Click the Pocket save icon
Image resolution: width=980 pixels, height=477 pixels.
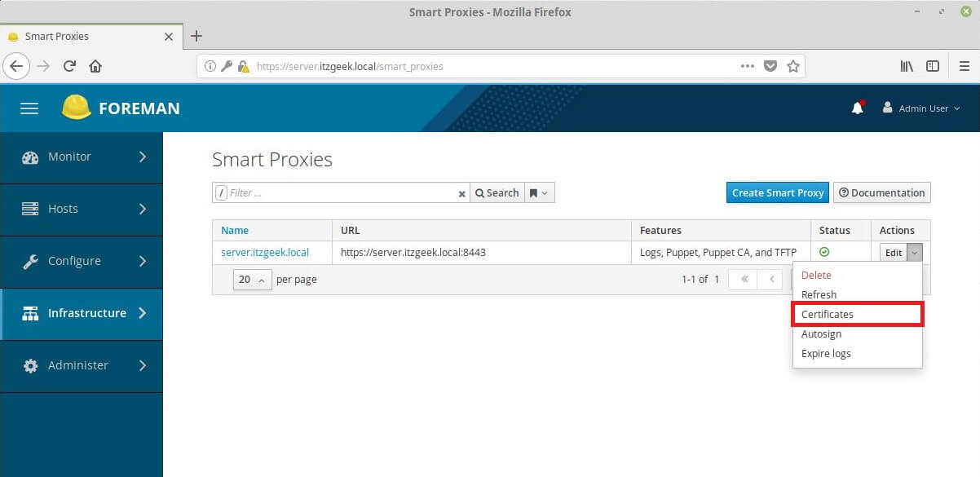pyautogui.click(x=770, y=66)
